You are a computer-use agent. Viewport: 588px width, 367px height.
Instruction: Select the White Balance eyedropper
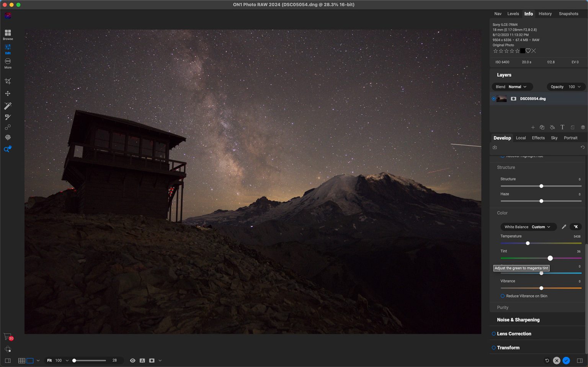[x=564, y=227]
